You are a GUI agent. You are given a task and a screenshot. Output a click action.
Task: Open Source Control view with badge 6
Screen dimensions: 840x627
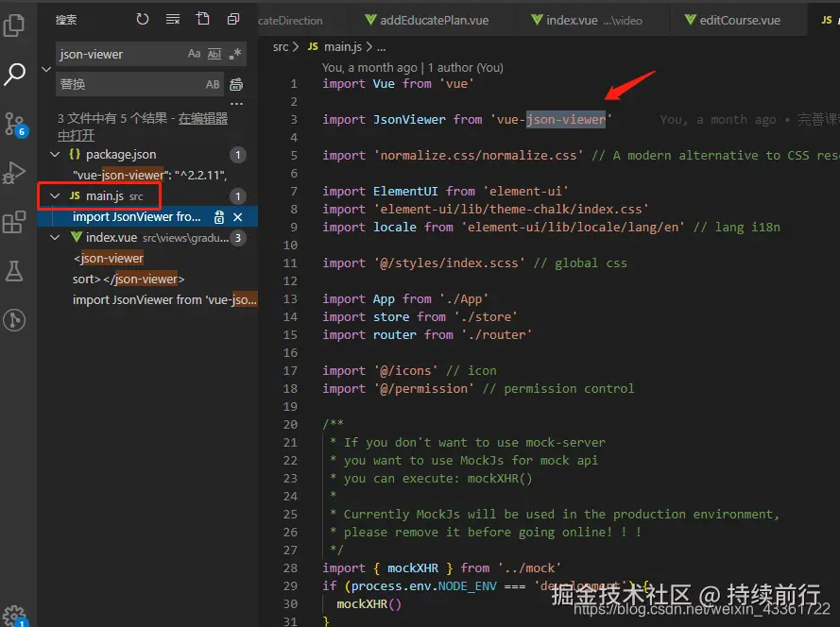[x=14, y=125]
